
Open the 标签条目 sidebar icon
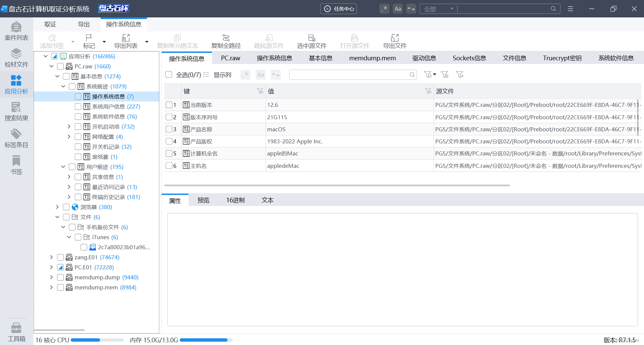coord(16,138)
